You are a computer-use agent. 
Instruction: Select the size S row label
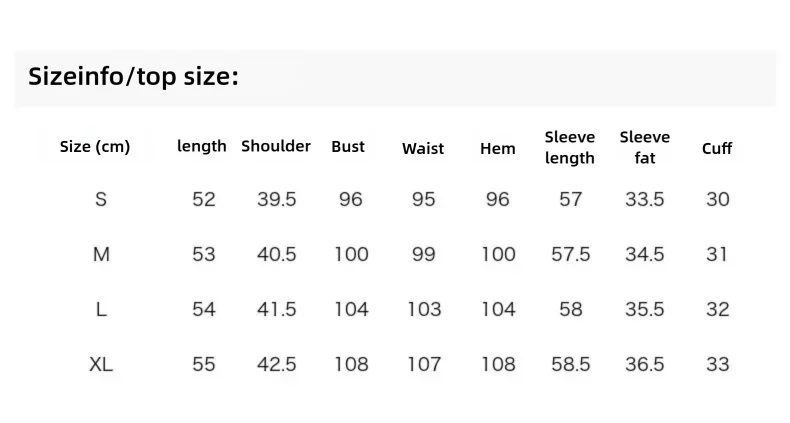click(101, 199)
